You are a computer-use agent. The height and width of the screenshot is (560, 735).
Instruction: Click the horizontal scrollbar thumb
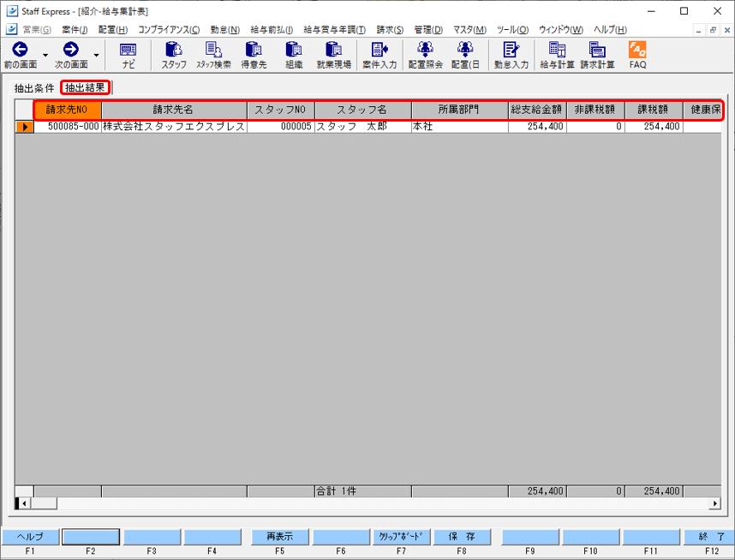(44, 503)
